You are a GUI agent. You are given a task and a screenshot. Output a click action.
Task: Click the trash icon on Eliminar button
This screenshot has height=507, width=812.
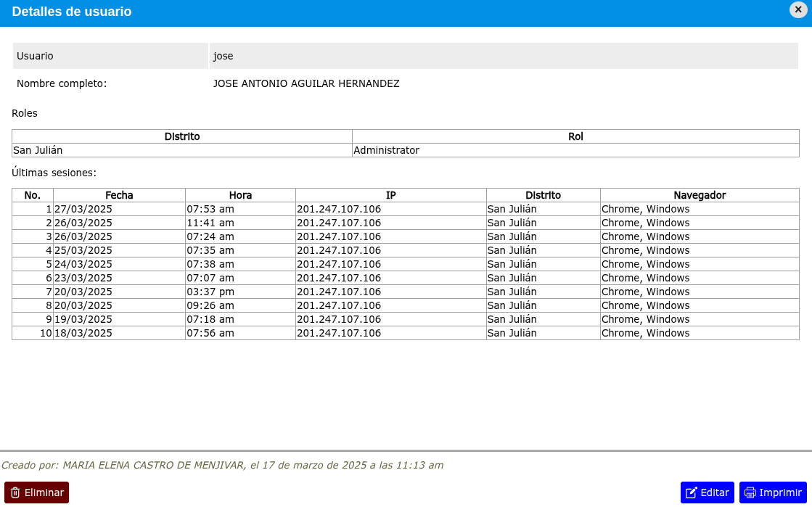(x=15, y=492)
